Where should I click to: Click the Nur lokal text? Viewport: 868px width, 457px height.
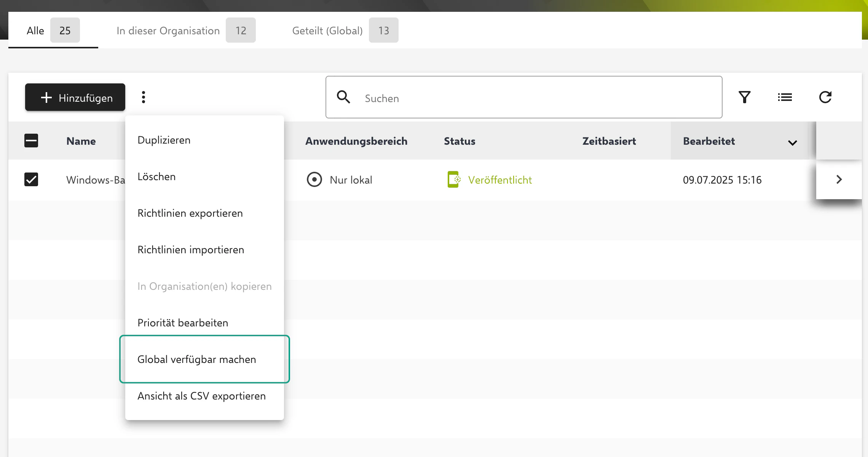click(351, 180)
